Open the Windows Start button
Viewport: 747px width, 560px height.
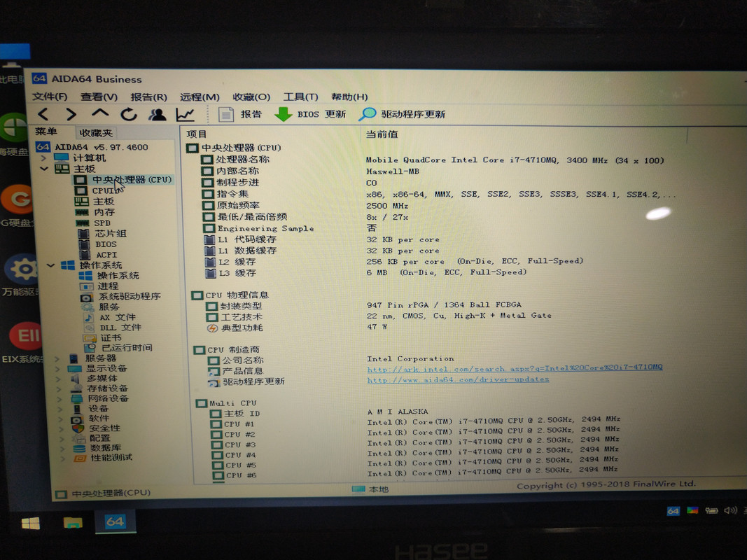31,524
